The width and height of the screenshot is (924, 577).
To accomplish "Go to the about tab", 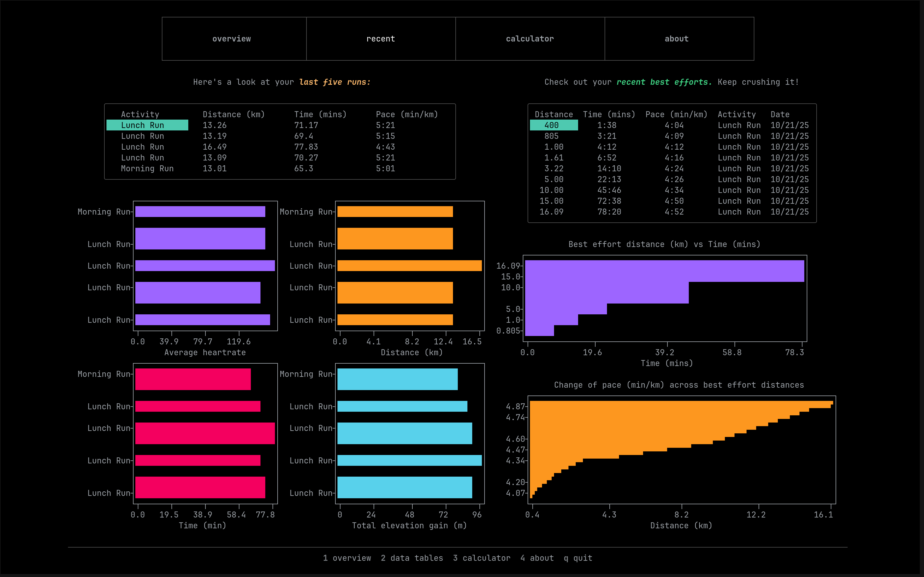I will pos(676,38).
